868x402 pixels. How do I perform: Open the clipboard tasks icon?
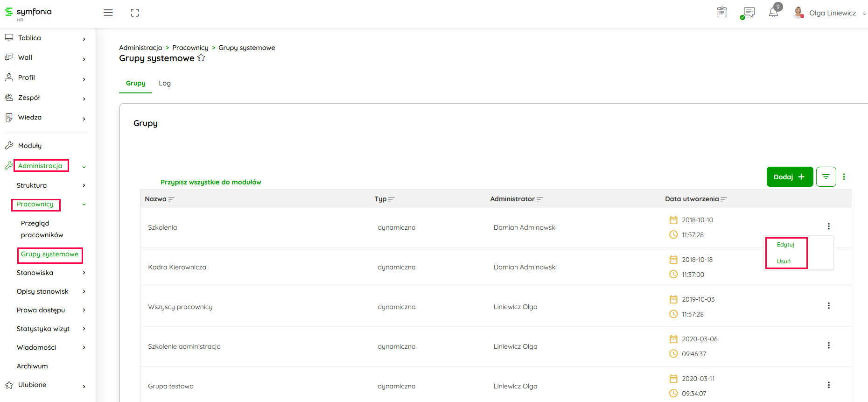[721, 13]
